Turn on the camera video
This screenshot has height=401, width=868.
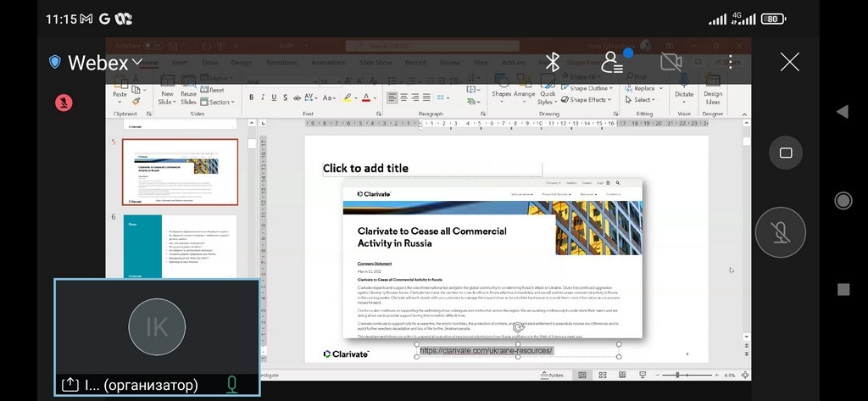(x=671, y=62)
